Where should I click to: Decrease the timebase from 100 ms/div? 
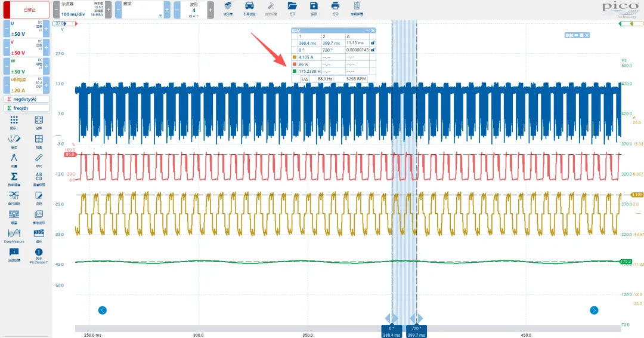(57, 10)
